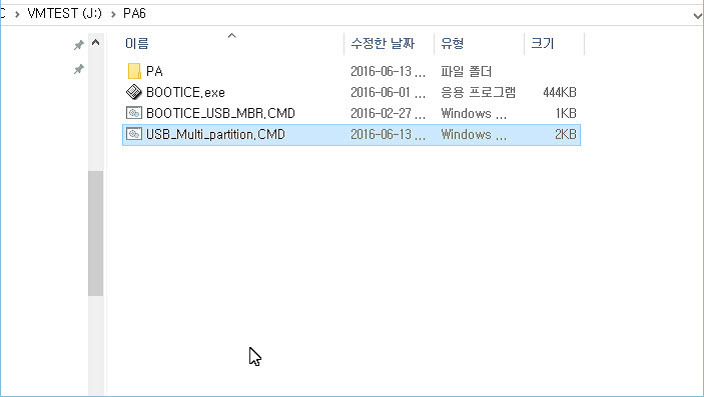The height and width of the screenshot is (397, 704).
Task: Select the USB_Multi_partition.CMD file name
Action: (216, 134)
